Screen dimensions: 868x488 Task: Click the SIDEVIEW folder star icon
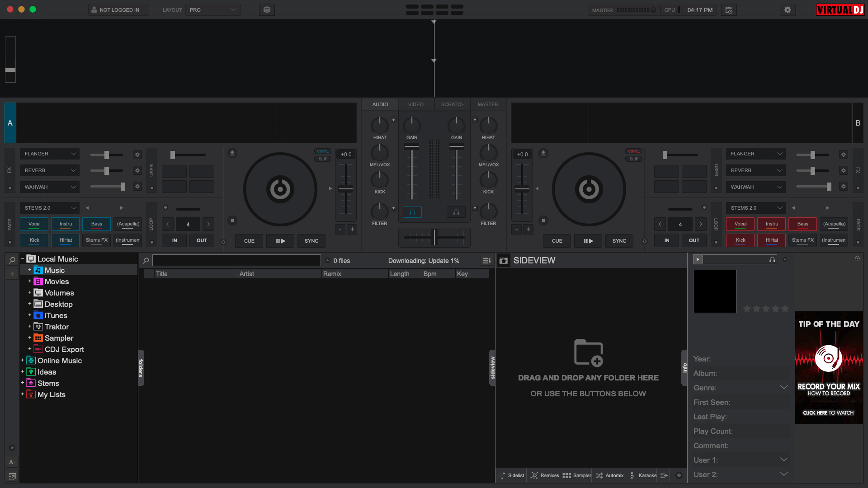pyautogui.click(x=504, y=261)
